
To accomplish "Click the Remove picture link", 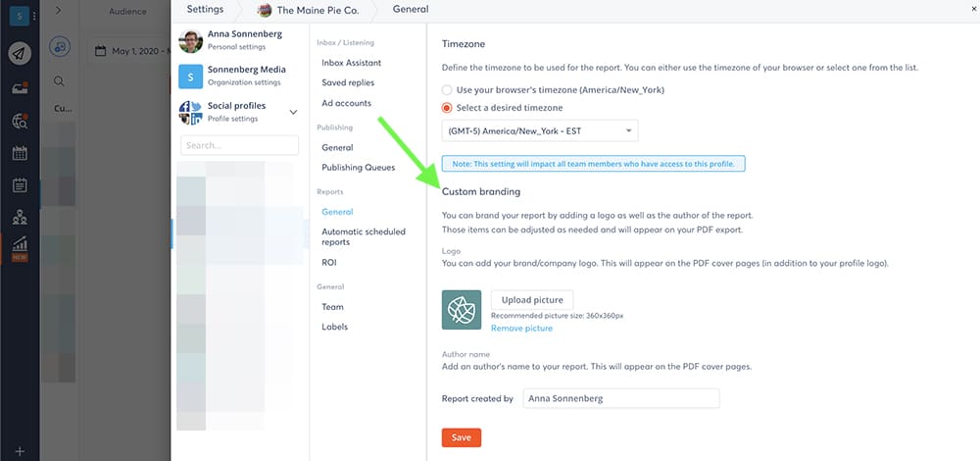I will [x=521, y=329].
